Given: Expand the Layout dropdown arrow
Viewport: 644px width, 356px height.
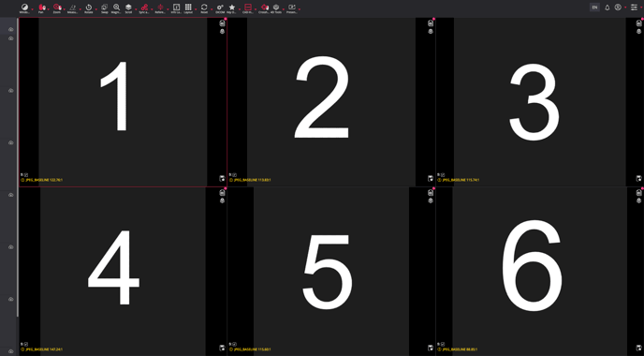Looking at the screenshot, I should [196, 8].
